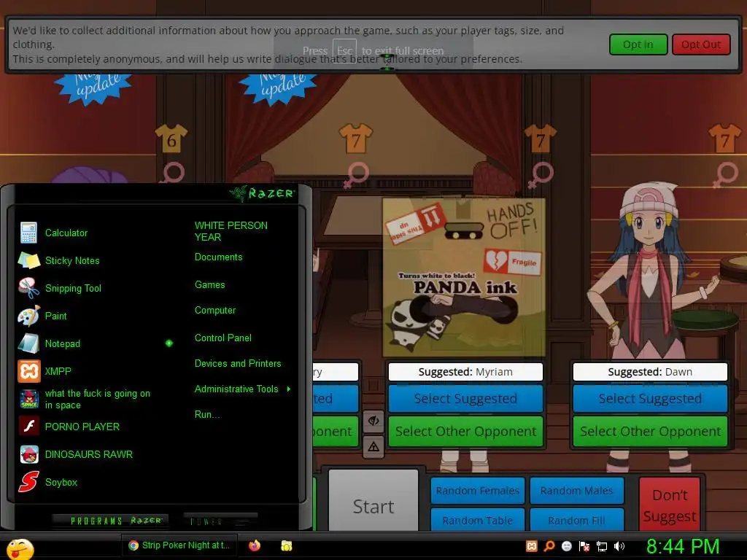Click the grey Start button
This screenshot has height=560, width=747.
(373, 500)
